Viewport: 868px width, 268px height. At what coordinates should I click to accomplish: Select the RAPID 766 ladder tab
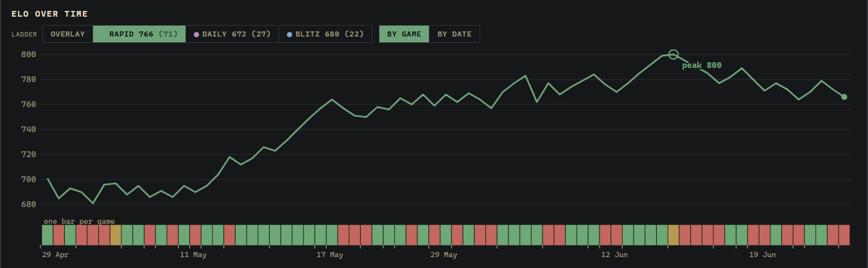[x=139, y=34]
